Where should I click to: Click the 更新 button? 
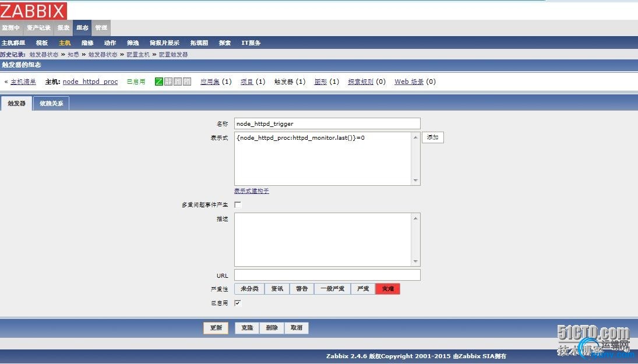(x=216, y=328)
